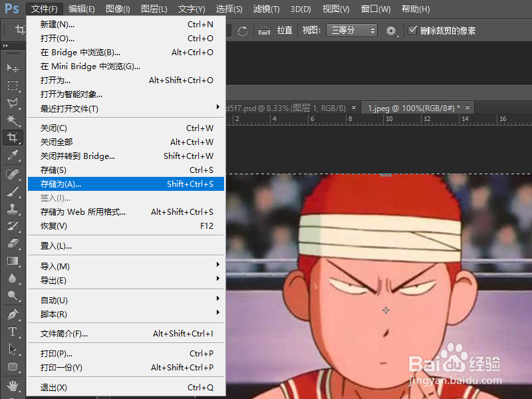Choose 置入(L)... menu item
Screen dimensions: 532x399
(x=126, y=245)
